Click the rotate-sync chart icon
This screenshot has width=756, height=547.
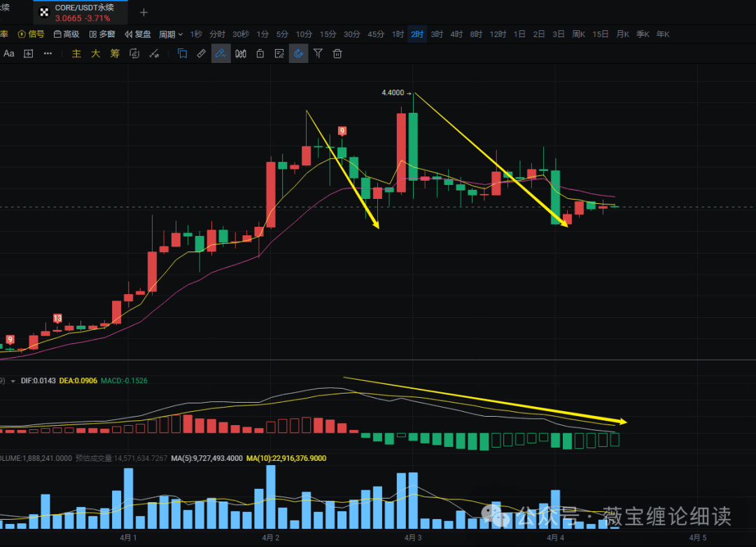(134, 53)
